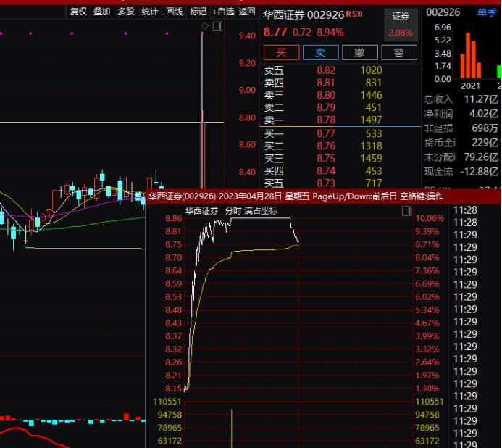Click the 返回 return button
The height and width of the screenshot is (448, 502).
247,12
